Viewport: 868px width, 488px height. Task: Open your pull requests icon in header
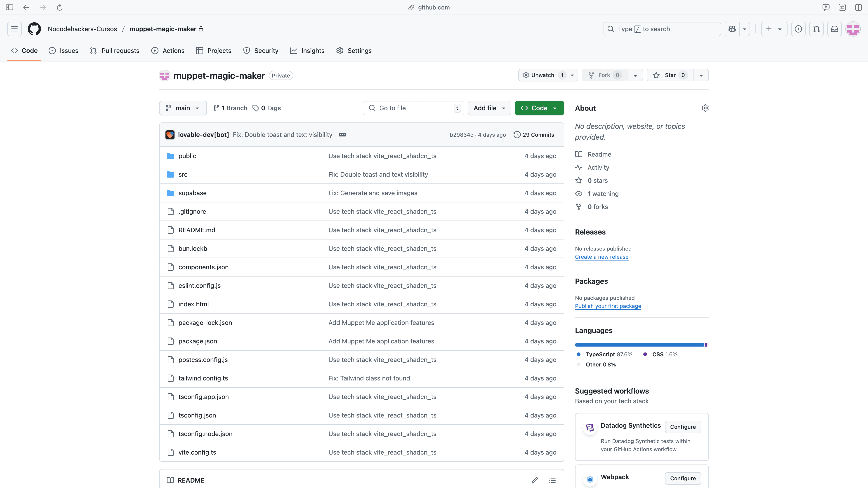point(816,29)
